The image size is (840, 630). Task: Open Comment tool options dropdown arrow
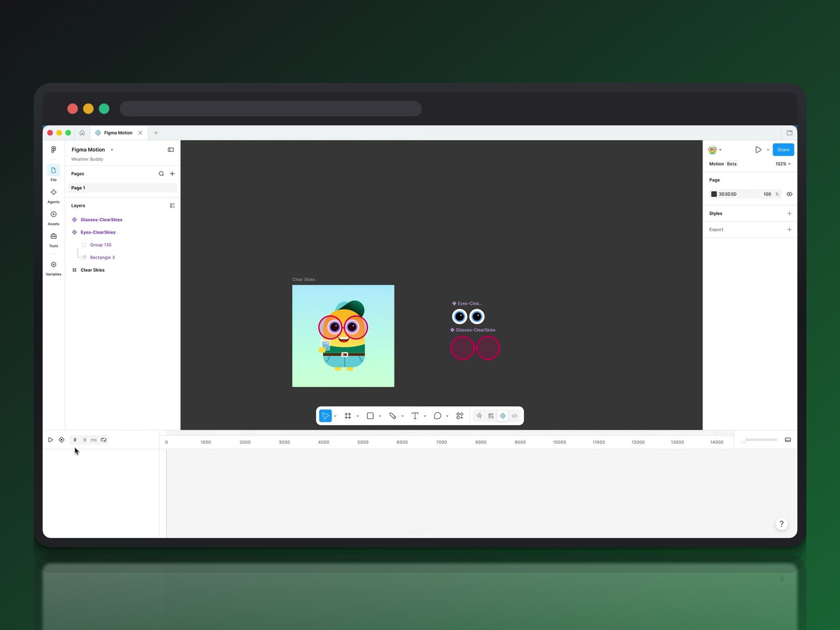click(447, 416)
